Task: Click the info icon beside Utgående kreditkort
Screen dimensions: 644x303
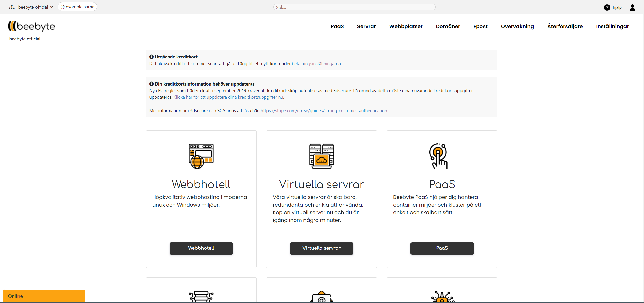Action: tap(151, 57)
